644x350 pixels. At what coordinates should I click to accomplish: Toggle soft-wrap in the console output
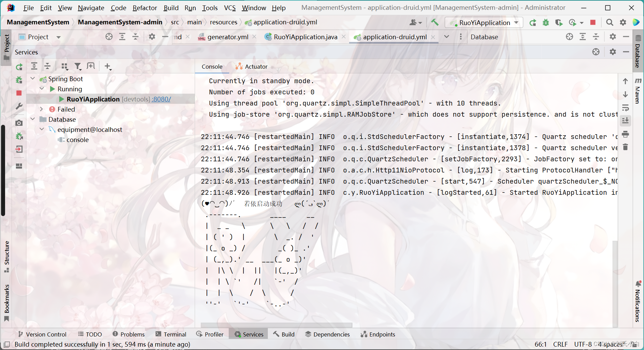coord(625,108)
